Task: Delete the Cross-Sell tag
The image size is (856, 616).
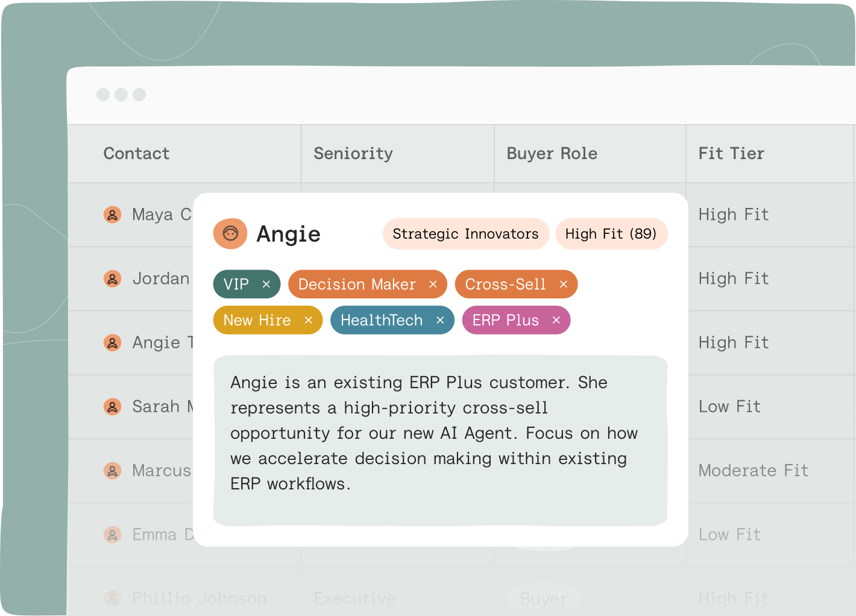Action: (x=564, y=284)
